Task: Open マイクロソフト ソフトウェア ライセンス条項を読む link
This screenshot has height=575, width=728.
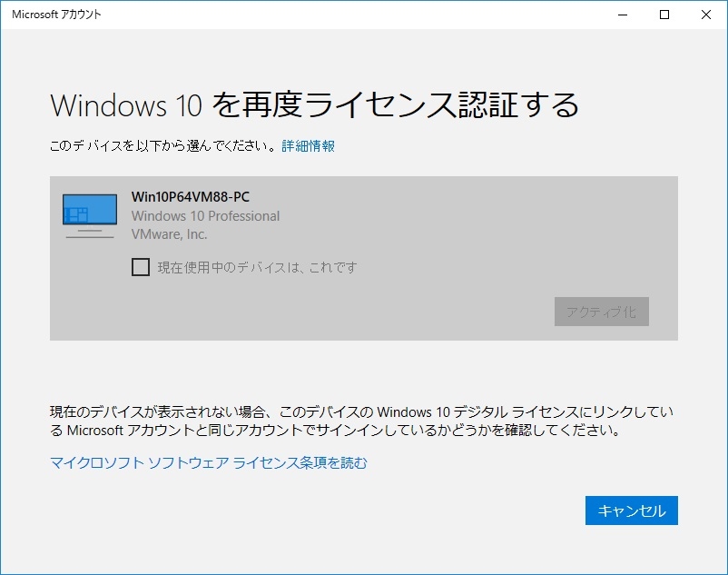Action: (209, 462)
